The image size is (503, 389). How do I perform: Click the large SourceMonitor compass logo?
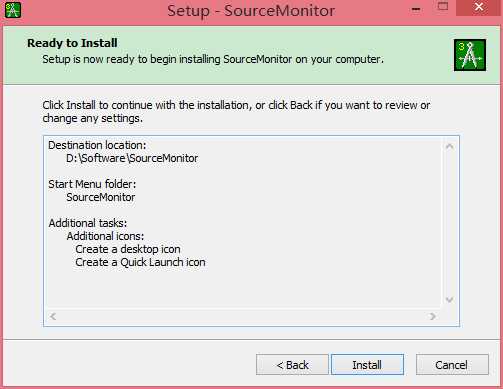point(470,55)
